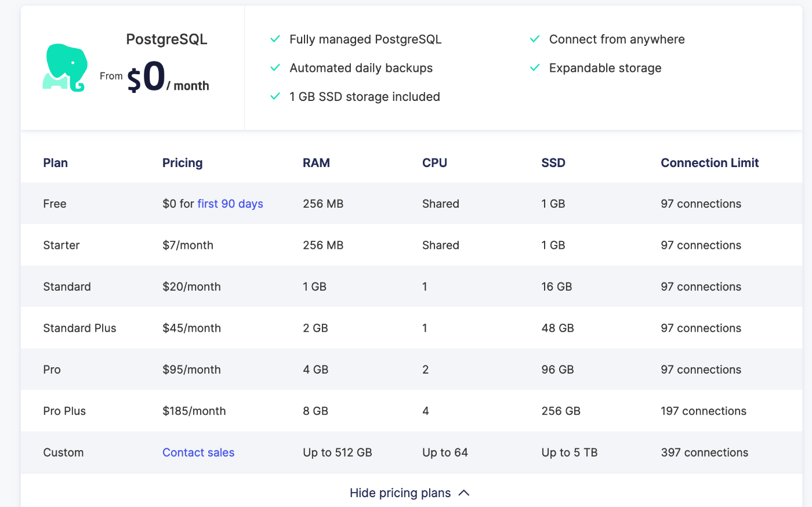
Task: Click the Up to 64 CPU cell
Action: (x=445, y=452)
